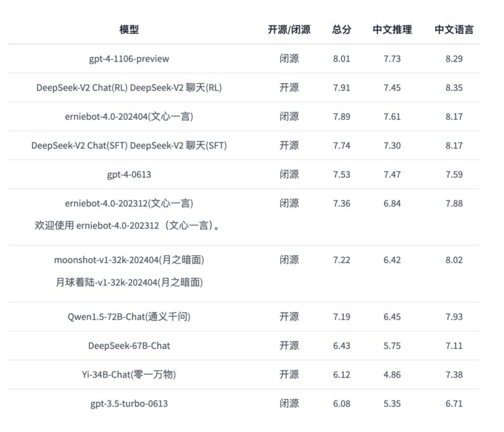
Task: Select the Yi-34B-Chat(零一万物) model name
Action: [x=129, y=374]
